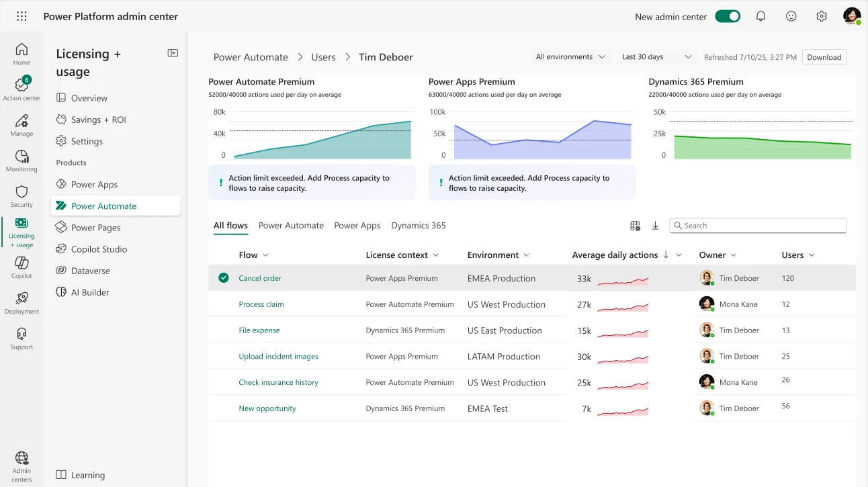Open the feedback smiley icon
Image resolution: width=868 pixels, height=487 pixels.
pyautogui.click(x=791, y=16)
